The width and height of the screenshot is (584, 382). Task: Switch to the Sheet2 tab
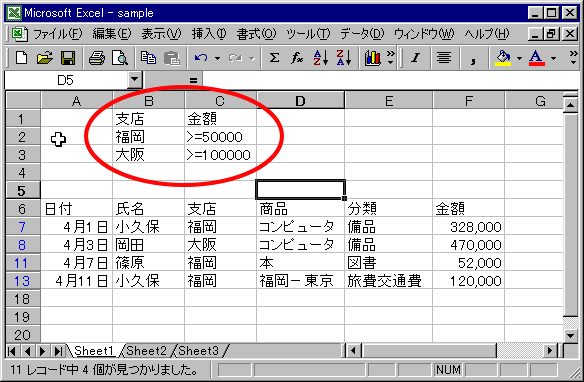point(146,351)
